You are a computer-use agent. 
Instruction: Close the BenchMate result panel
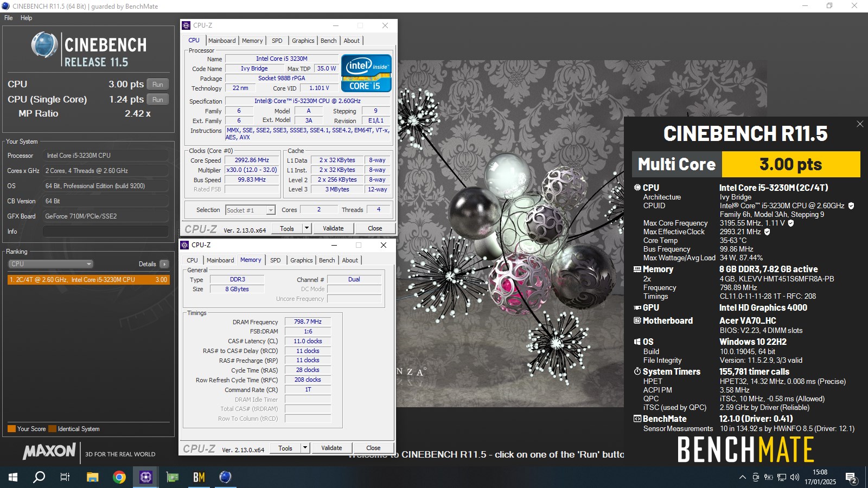(x=860, y=124)
